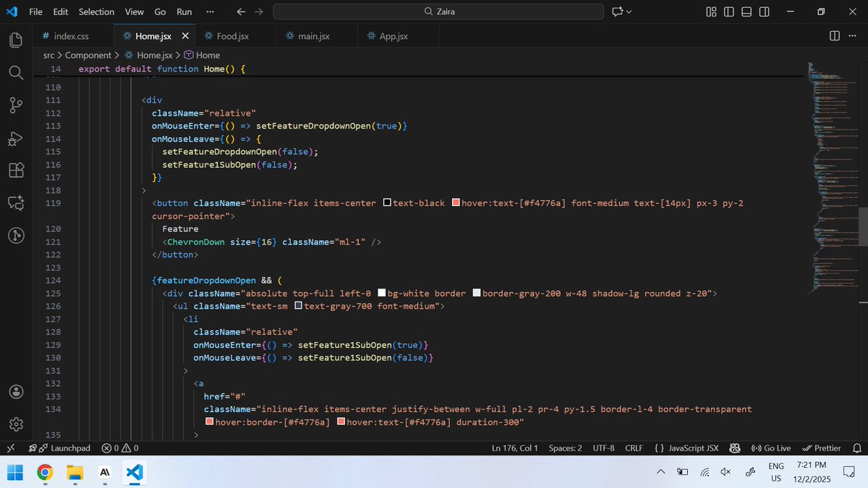Click the errors and warnings indicator

(118, 448)
